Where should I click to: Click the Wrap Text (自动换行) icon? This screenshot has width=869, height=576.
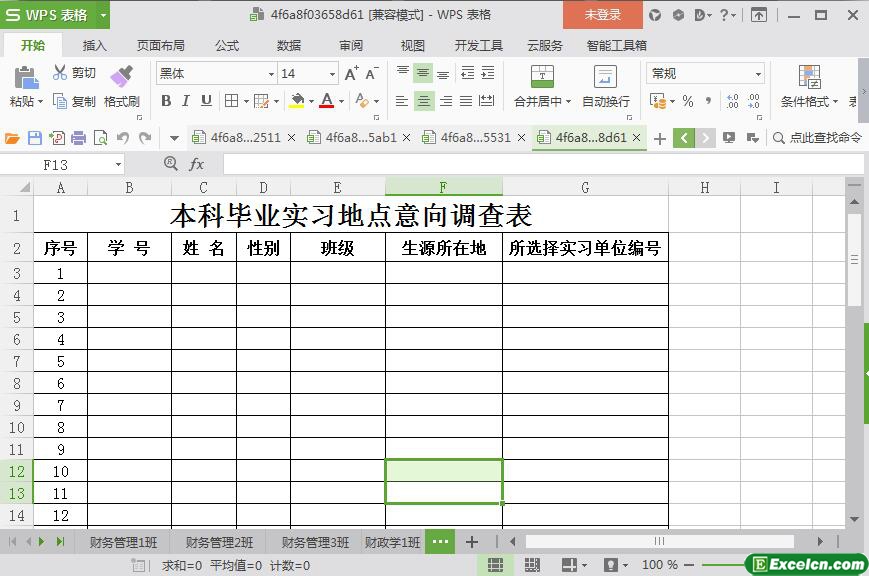[x=605, y=77]
